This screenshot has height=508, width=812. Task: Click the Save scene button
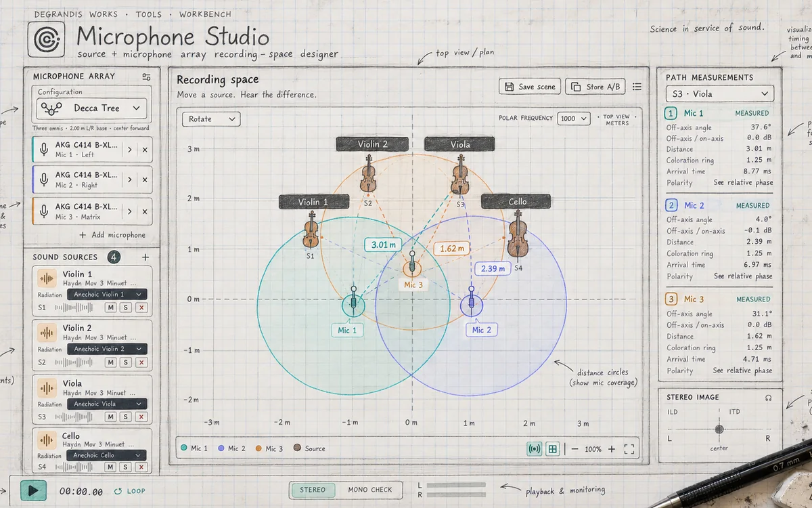pos(531,87)
